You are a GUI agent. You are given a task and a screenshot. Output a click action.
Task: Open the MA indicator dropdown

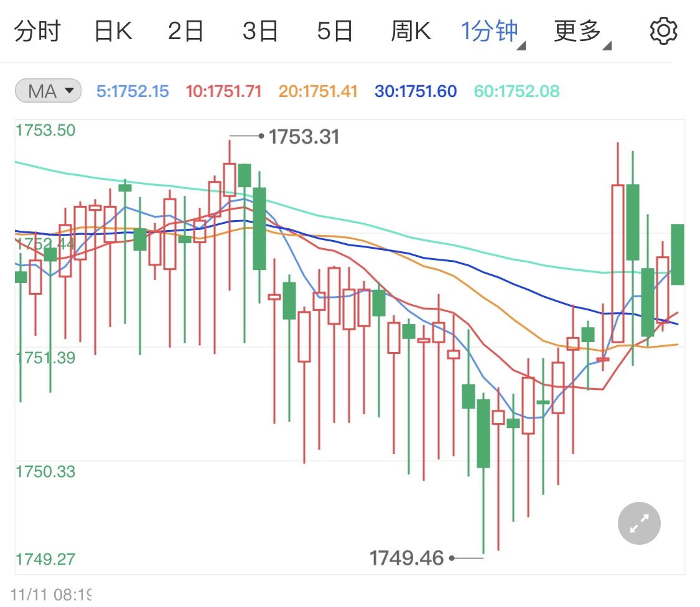pos(48,91)
